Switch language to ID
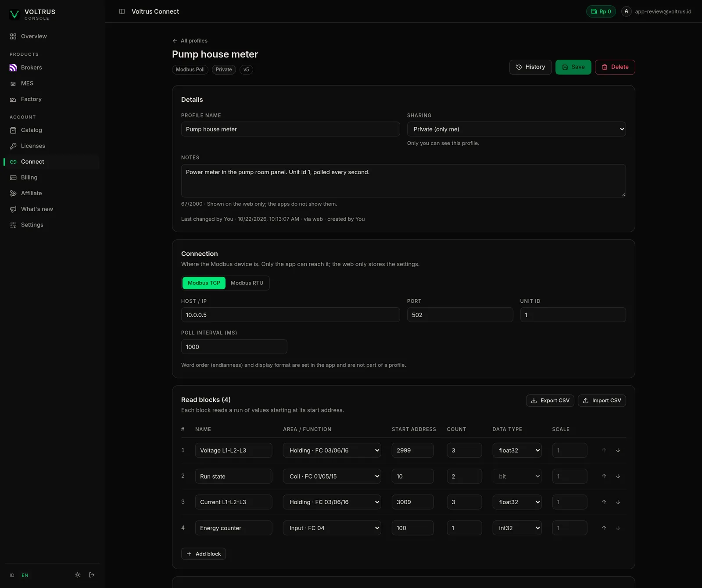 pyautogui.click(x=12, y=575)
